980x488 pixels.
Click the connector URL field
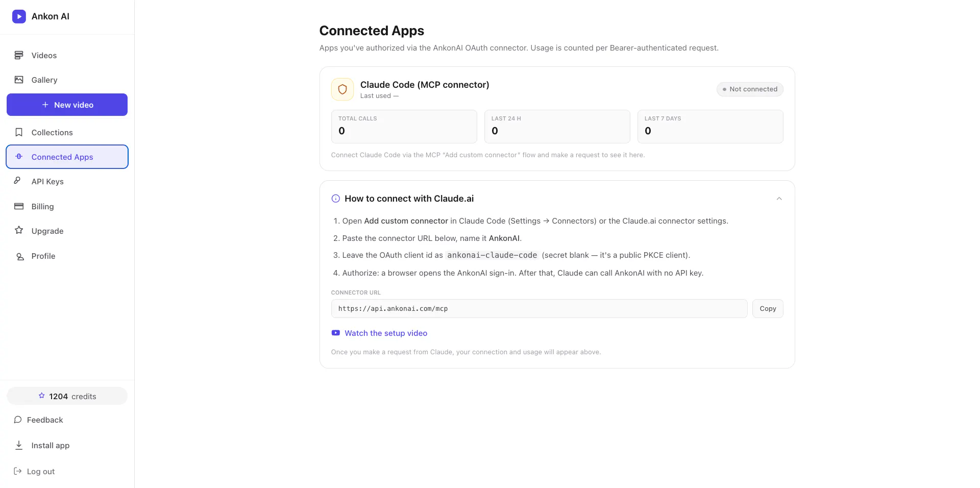click(539, 309)
